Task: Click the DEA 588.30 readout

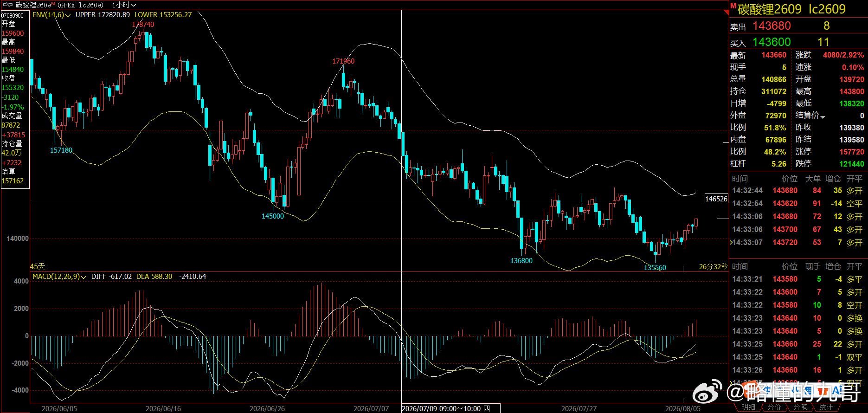Action: pos(154,277)
